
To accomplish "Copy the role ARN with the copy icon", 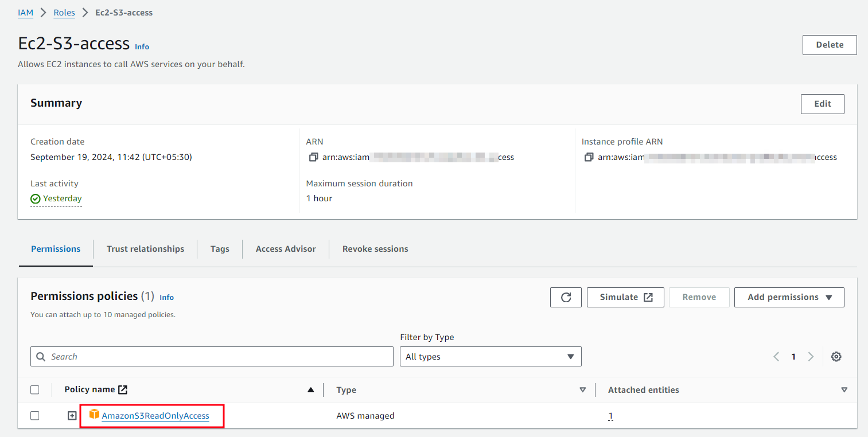I will point(313,157).
